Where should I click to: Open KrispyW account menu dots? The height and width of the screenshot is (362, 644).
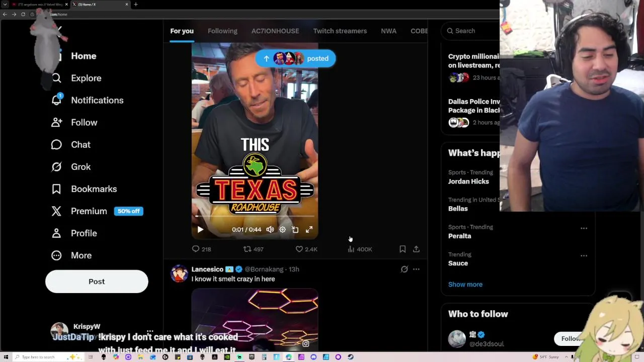(x=150, y=331)
